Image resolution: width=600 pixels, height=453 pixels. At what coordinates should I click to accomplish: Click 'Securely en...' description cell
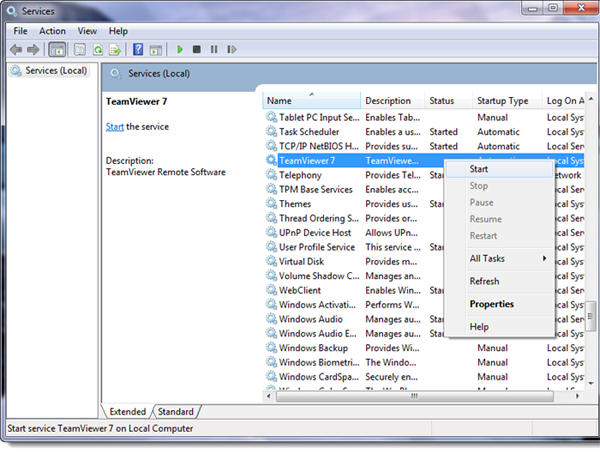pyautogui.click(x=391, y=377)
